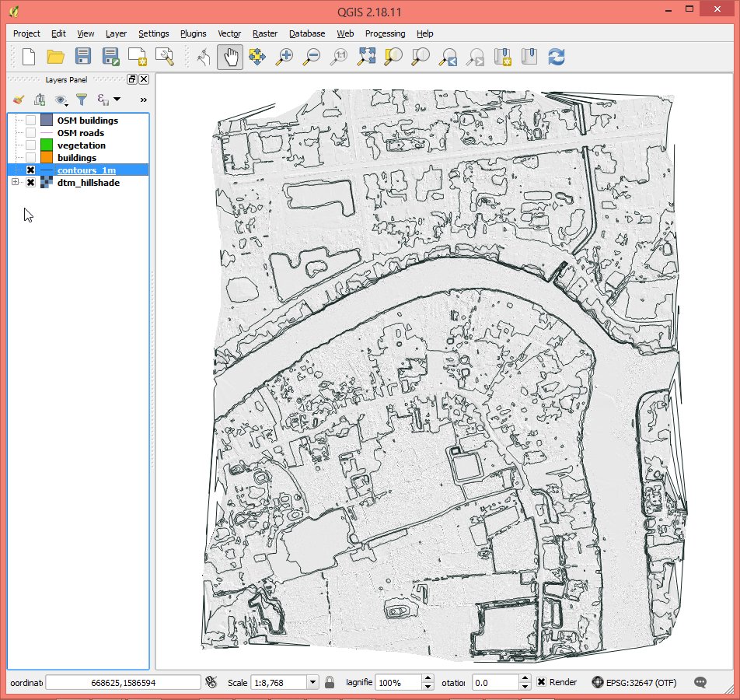Viewport: 740px width, 700px height.
Task: Save the project using the floppy disk icon
Action: (83, 57)
